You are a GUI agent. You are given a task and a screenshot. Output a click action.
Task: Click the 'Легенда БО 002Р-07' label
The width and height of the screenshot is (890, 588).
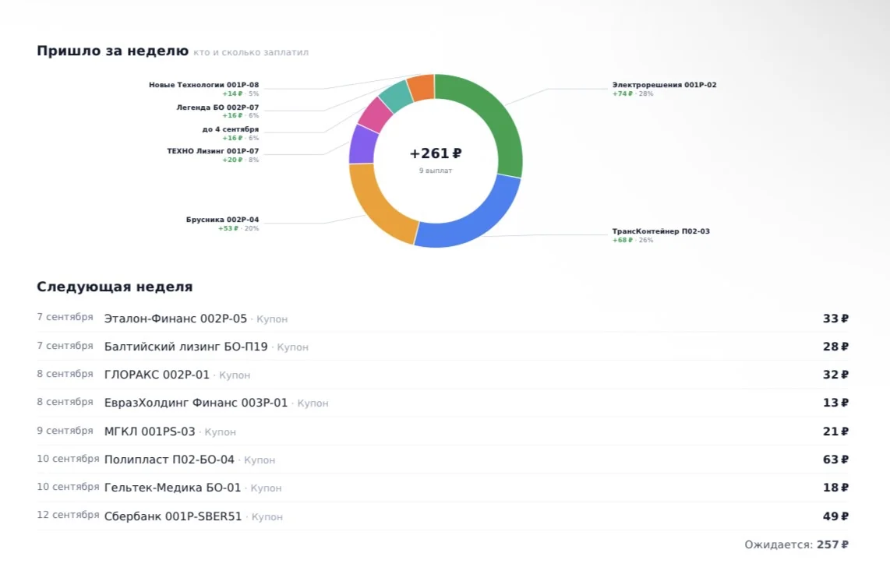point(217,107)
